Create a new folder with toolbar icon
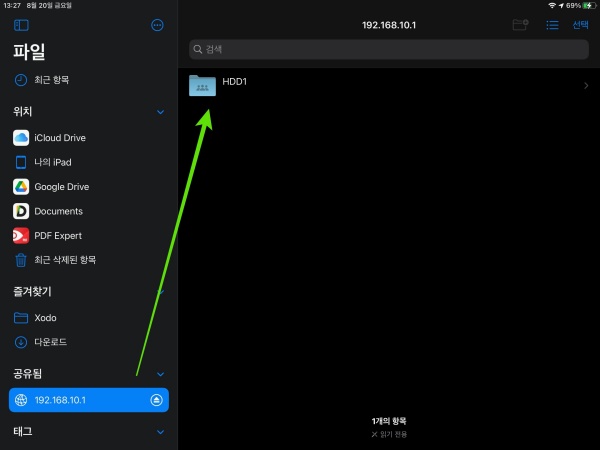The image size is (600, 450). (x=519, y=25)
